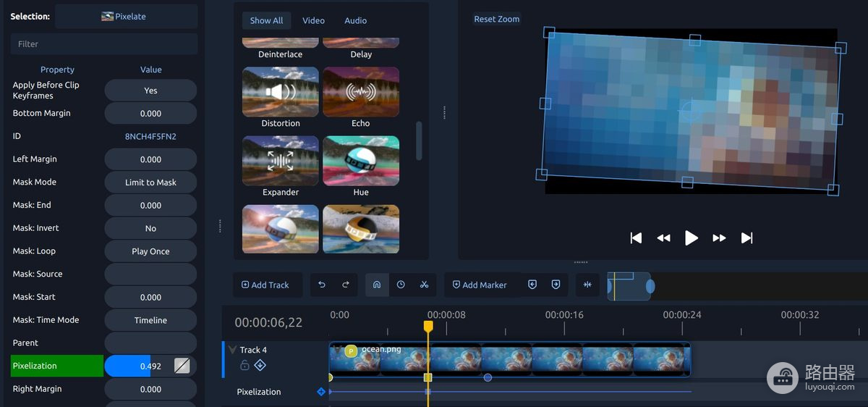Select the Delay effect
Viewport: 868px width, 407px height.
(361, 49)
